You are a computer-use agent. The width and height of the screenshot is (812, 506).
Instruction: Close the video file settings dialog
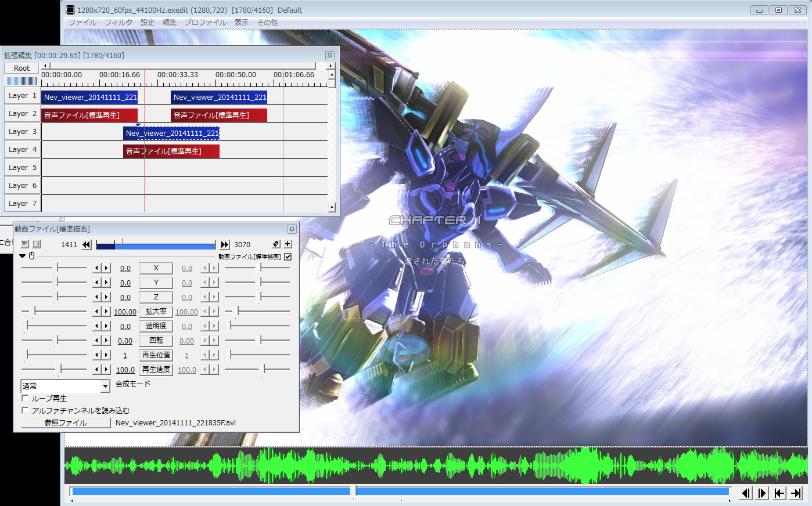(292, 229)
